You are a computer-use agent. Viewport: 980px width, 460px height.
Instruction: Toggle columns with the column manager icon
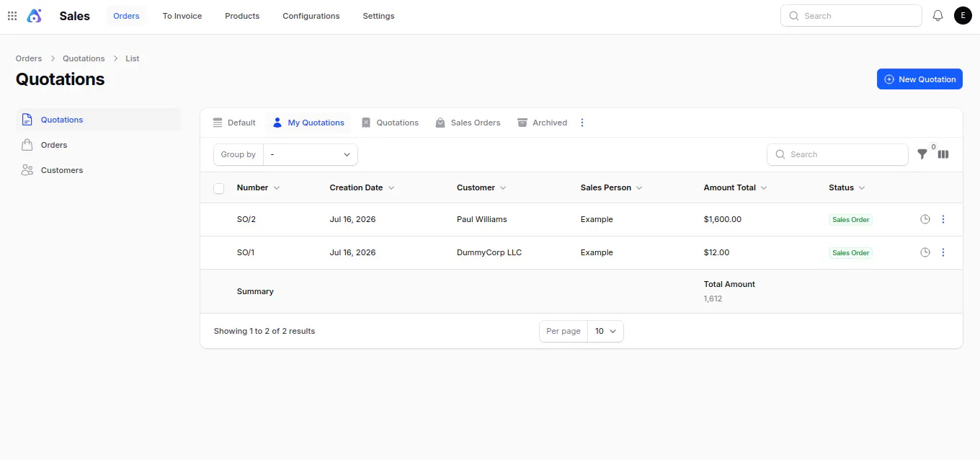[x=943, y=154]
